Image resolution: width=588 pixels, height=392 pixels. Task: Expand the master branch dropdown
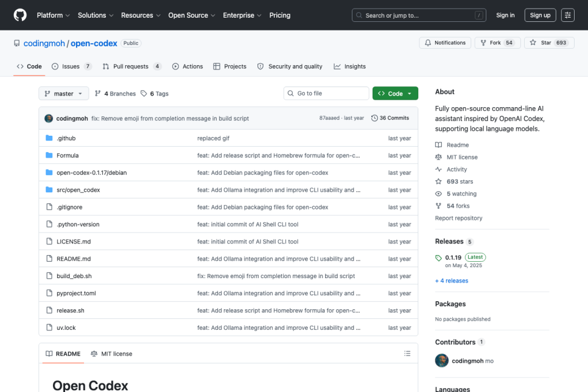tap(64, 93)
